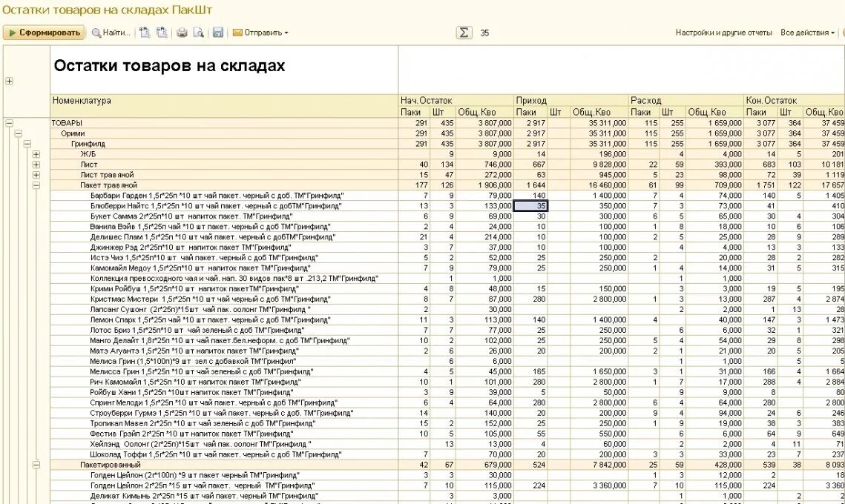Collapse the Пакет травяной group
The width and height of the screenshot is (845, 504).
tap(36, 185)
